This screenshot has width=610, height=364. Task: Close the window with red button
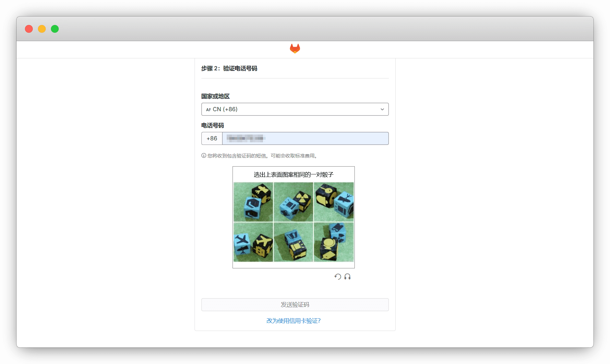click(29, 29)
